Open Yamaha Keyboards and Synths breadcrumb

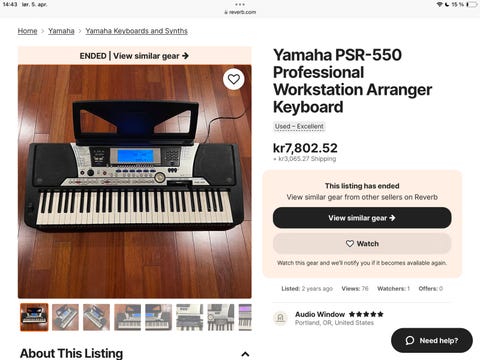click(x=136, y=31)
